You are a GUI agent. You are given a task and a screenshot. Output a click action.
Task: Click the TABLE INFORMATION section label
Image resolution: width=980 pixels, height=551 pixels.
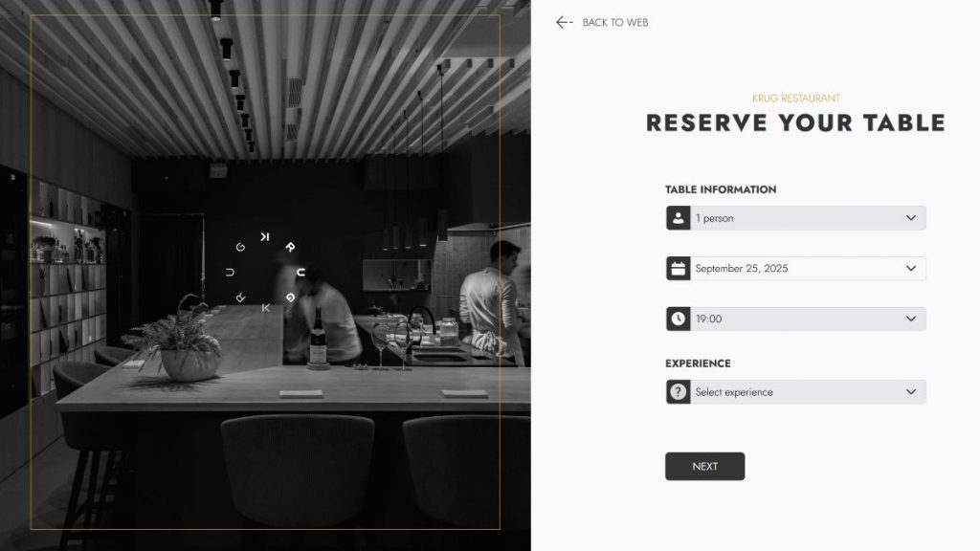pyautogui.click(x=720, y=189)
